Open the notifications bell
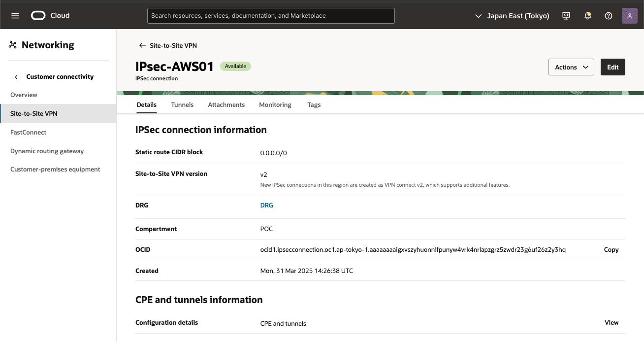Viewport: 644px width, 342px height. (x=587, y=16)
